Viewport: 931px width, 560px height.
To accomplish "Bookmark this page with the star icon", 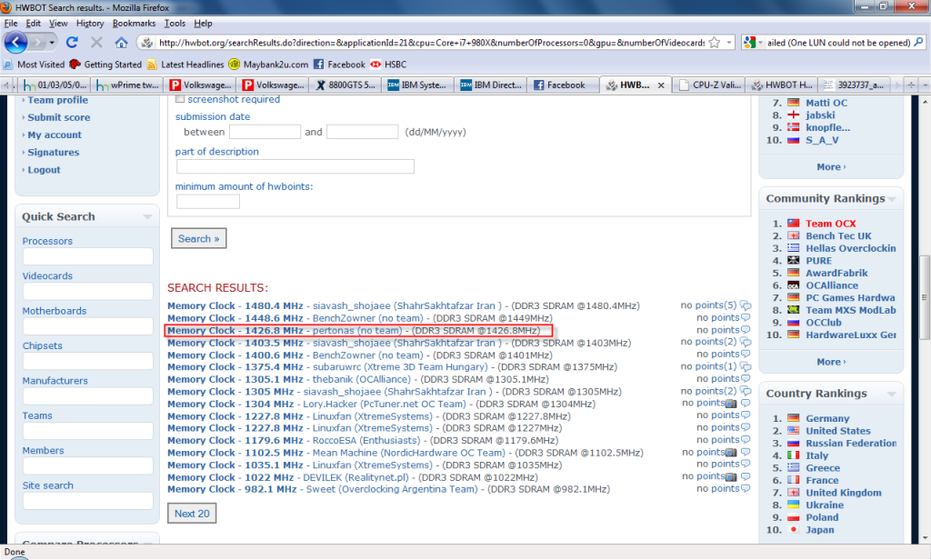I will [715, 43].
